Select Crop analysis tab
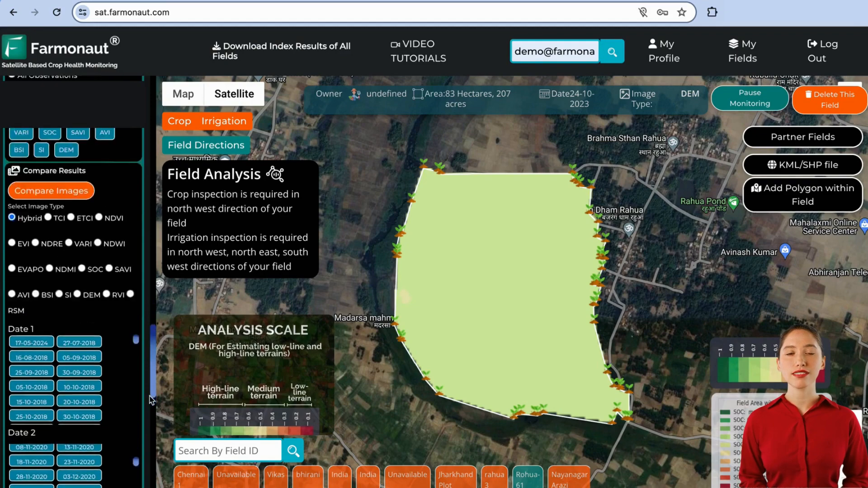Image resolution: width=868 pixels, height=488 pixels. coord(179,121)
